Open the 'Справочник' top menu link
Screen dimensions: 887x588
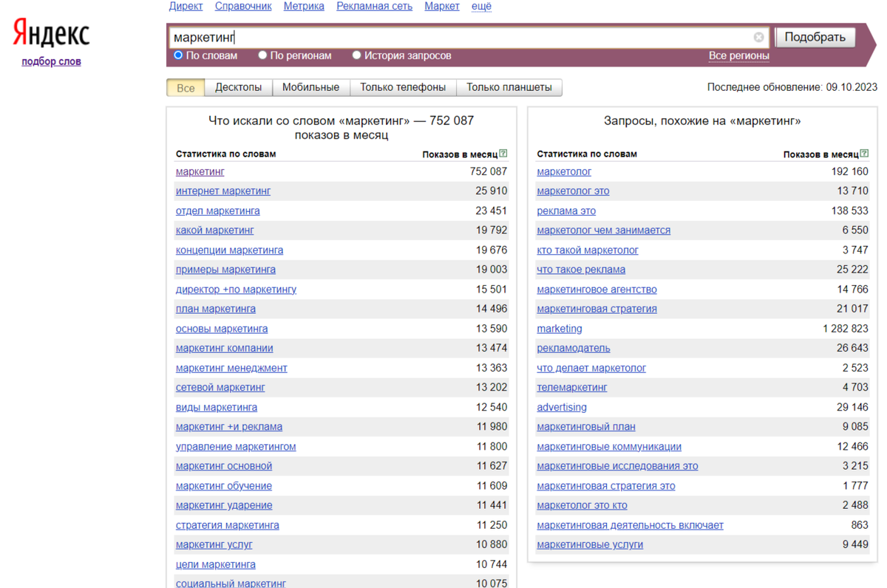[x=243, y=7]
